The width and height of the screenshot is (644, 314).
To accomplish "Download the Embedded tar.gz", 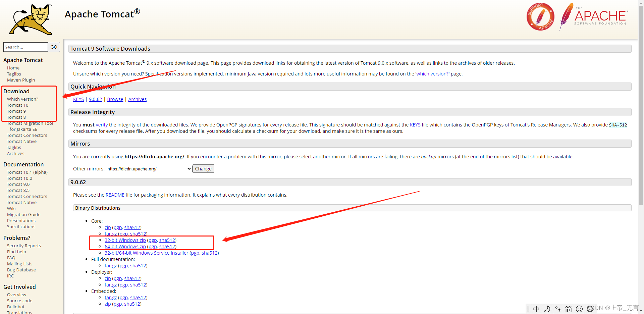I will coord(111,298).
